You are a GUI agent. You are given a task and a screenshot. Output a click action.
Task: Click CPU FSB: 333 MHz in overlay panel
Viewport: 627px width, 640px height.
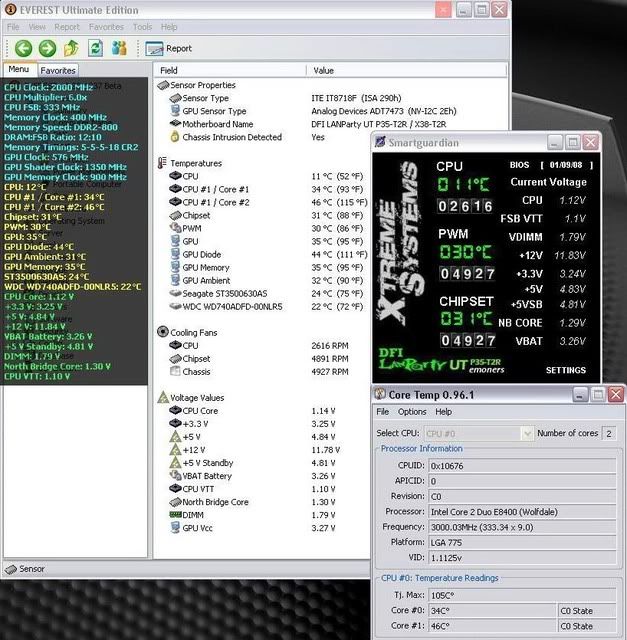(42, 107)
